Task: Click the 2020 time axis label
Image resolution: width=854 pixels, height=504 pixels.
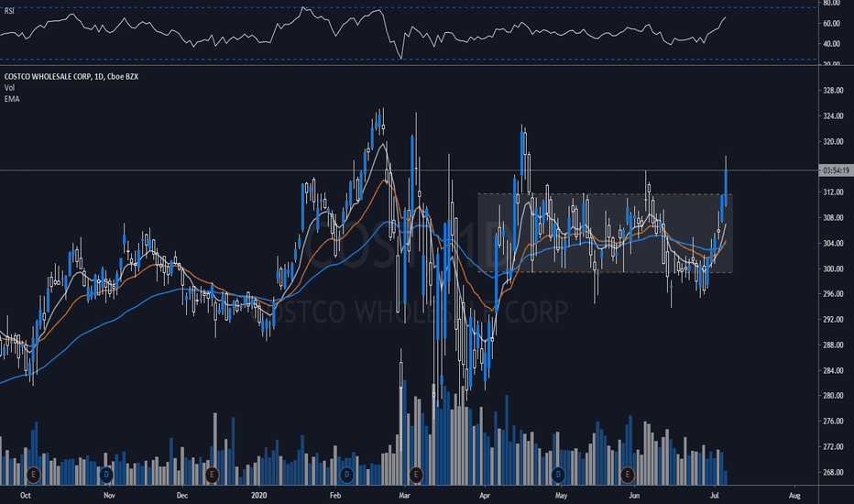Action: click(x=259, y=496)
